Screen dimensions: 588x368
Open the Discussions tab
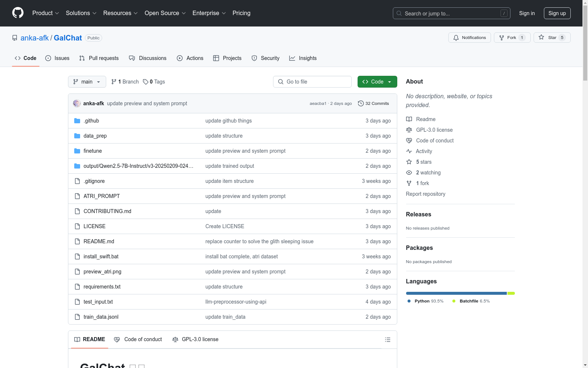pyautogui.click(x=148, y=58)
